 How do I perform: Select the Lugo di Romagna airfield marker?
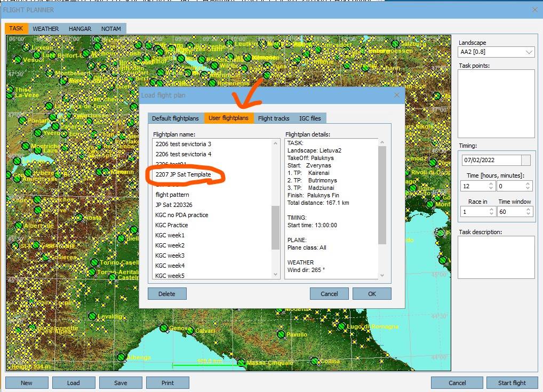pyautogui.click(x=341, y=326)
